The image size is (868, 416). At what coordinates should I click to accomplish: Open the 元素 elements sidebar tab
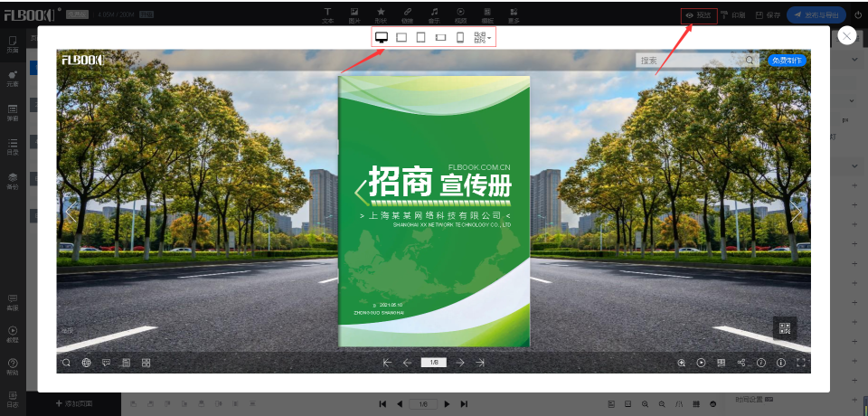tap(13, 80)
